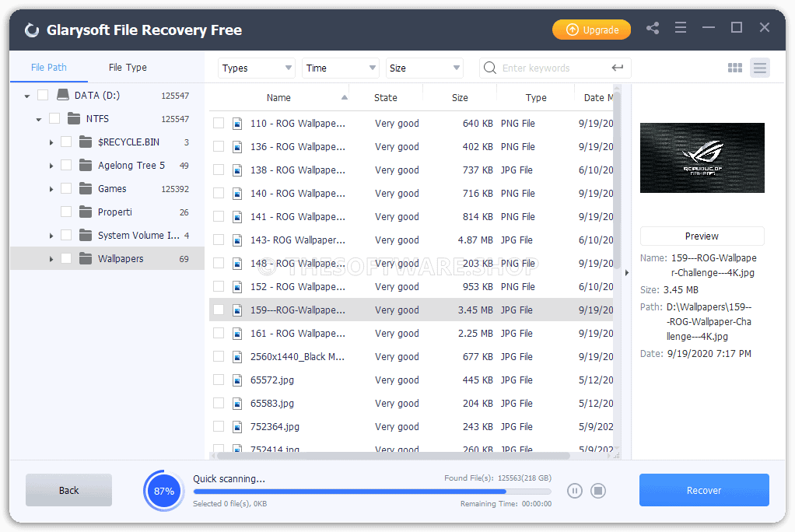Screen dimensions: 795x532
Task: Check the Wallpapers folder checkbox
Action: pyautogui.click(x=66, y=258)
